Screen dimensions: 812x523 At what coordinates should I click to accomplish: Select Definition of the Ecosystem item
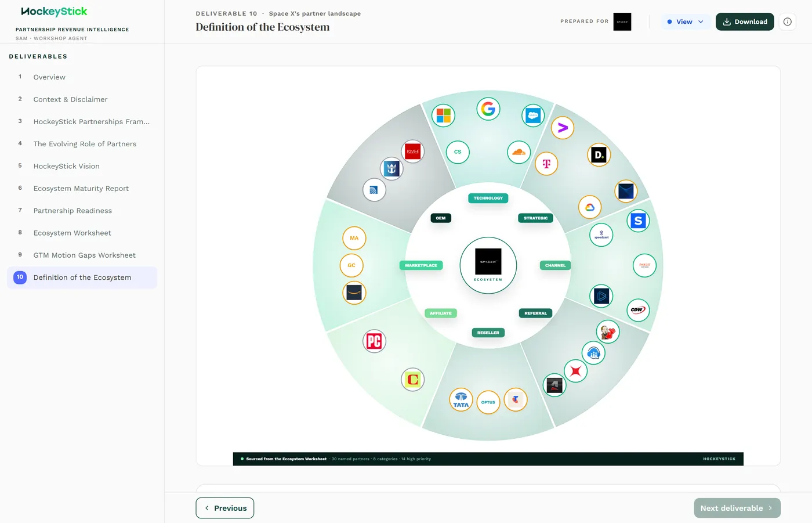pyautogui.click(x=82, y=277)
